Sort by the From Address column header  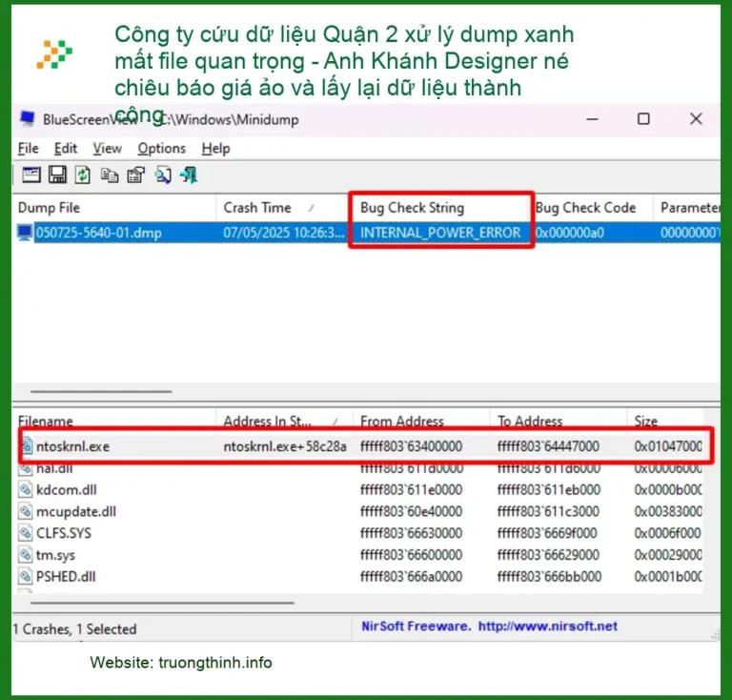click(x=421, y=421)
